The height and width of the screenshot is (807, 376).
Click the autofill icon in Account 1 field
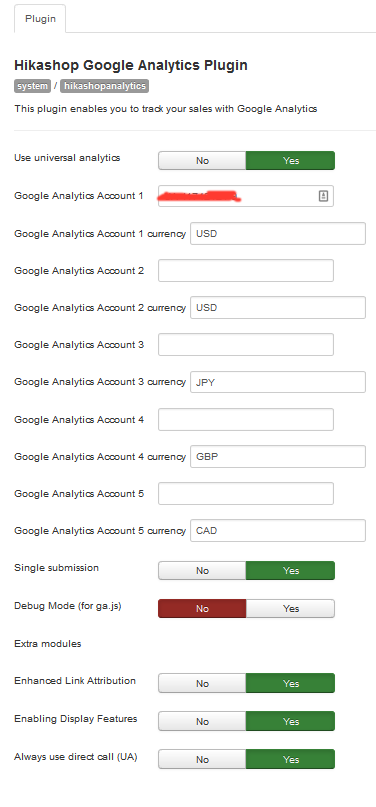[x=323, y=196]
